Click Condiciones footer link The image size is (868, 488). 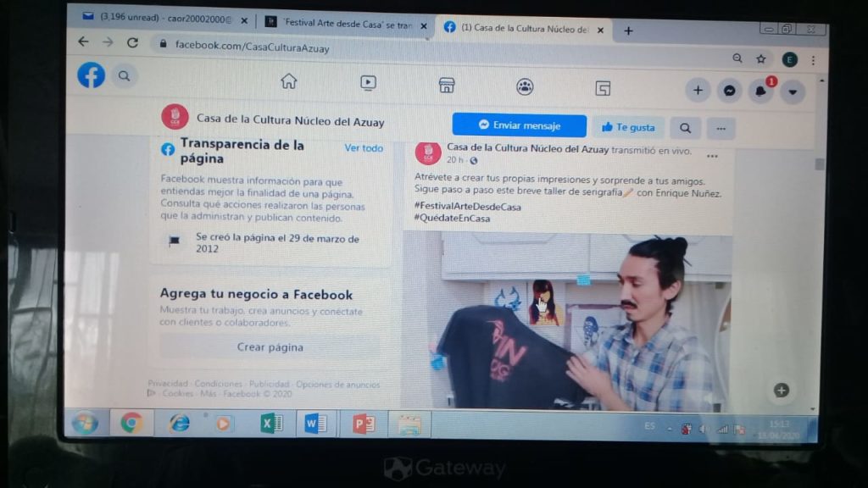click(218, 384)
